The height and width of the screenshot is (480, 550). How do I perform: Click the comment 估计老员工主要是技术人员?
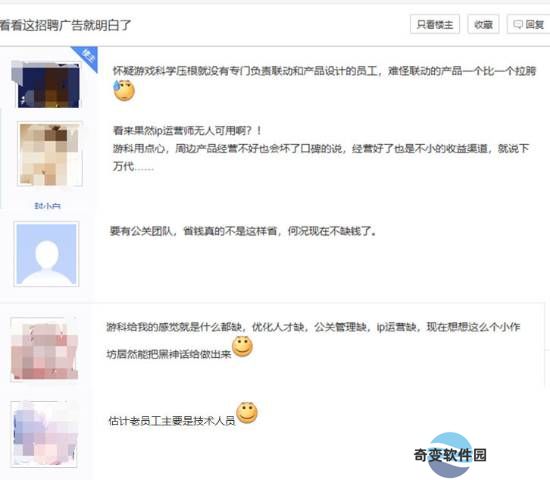(172, 420)
